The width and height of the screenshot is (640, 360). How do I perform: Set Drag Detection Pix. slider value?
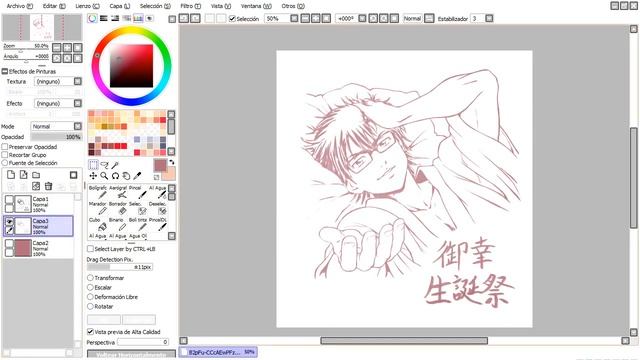tap(120, 267)
